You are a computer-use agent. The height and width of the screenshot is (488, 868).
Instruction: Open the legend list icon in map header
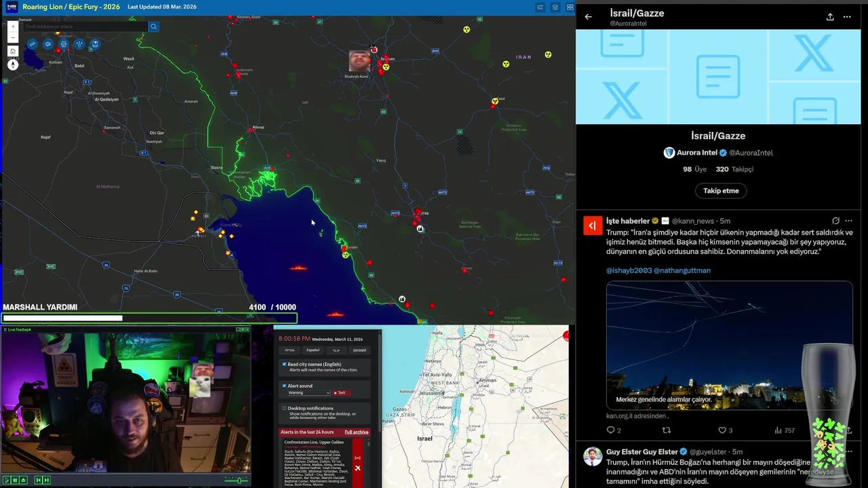(x=540, y=7)
